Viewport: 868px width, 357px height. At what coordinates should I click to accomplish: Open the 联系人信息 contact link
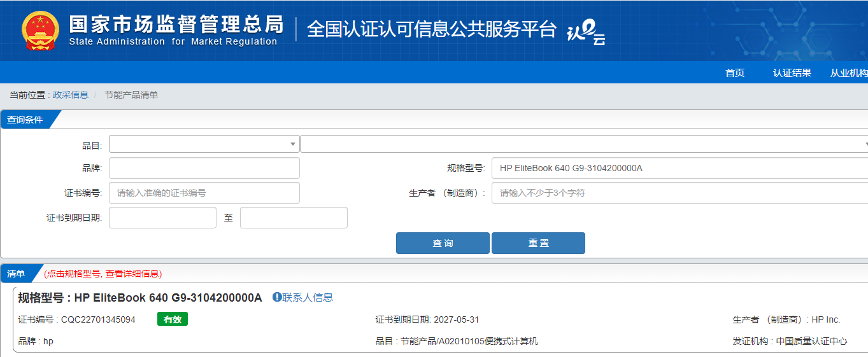coord(308,297)
